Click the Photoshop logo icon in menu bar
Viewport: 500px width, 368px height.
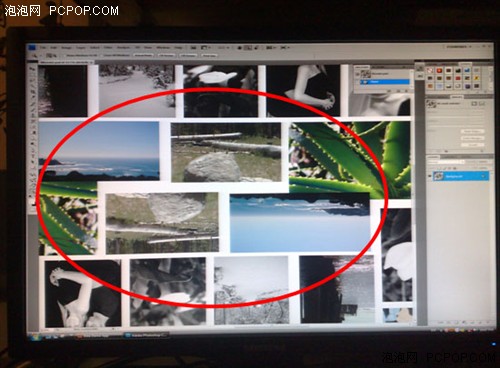point(32,47)
